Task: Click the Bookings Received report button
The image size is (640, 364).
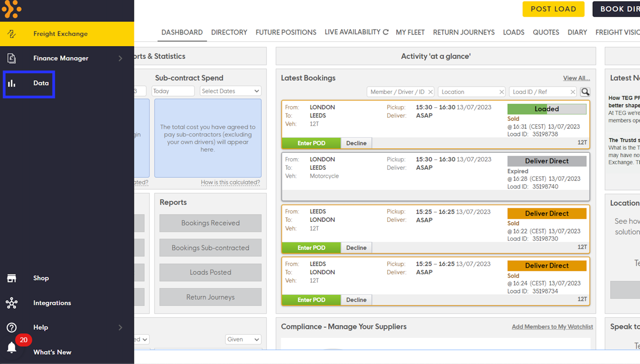Action: [210, 223]
